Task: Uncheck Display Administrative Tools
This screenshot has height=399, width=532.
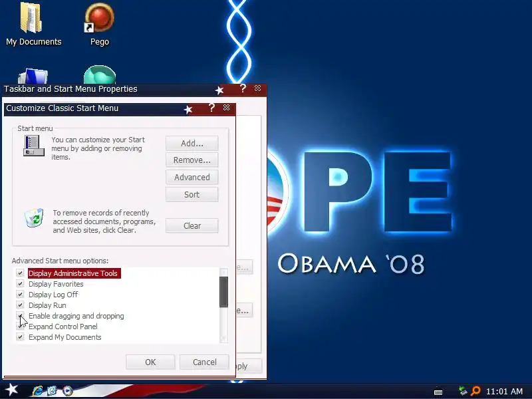Action: click(x=20, y=273)
